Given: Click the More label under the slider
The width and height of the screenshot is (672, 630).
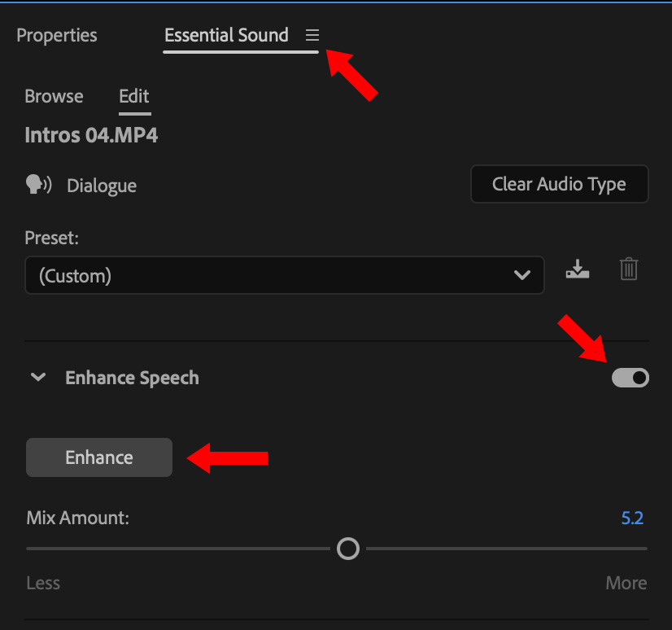Looking at the screenshot, I should [626, 583].
